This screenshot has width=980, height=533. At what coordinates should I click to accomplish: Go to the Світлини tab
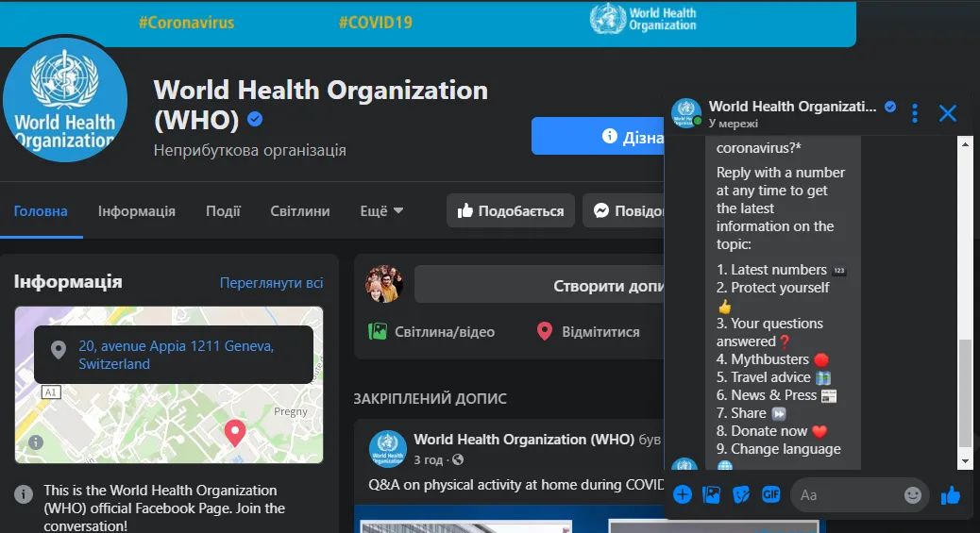[x=299, y=211]
